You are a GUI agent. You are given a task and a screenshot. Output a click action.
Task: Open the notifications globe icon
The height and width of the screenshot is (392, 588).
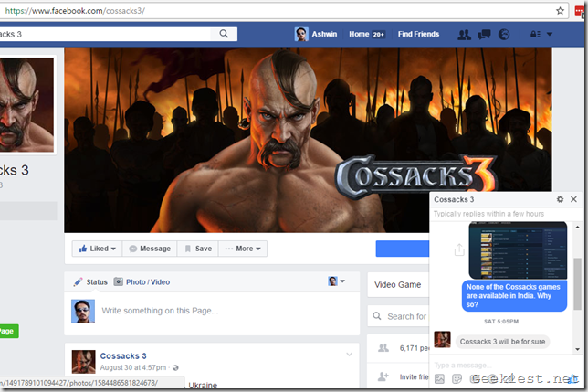(x=504, y=35)
